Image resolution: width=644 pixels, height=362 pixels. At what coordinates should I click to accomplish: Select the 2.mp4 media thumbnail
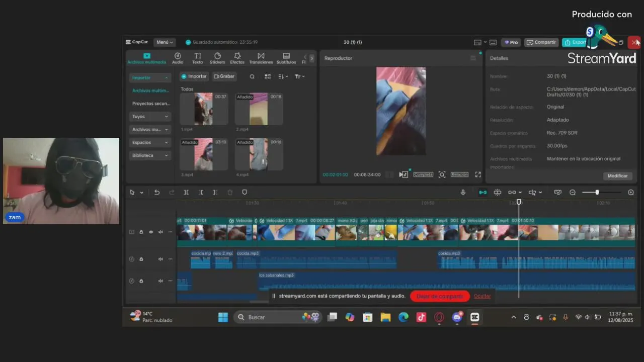click(259, 109)
